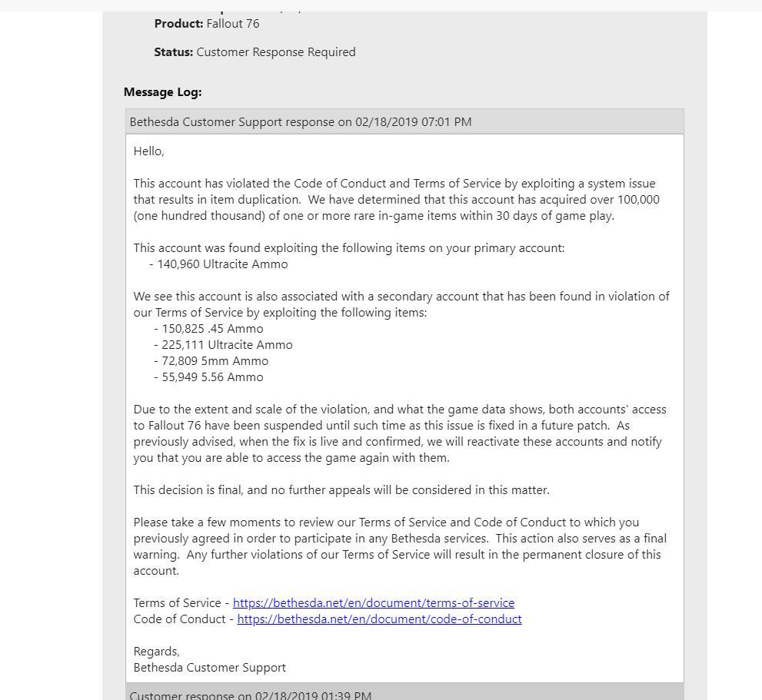Image resolution: width=762 pixels, height=700 pixels.
Task: Click the Message Log heading
Action: (162, 92)
